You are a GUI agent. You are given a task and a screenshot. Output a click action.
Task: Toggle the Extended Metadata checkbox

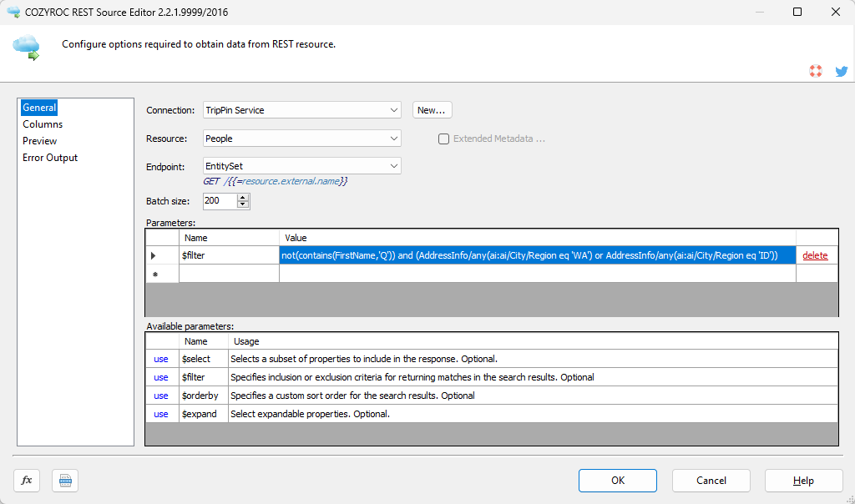(444, 139)
